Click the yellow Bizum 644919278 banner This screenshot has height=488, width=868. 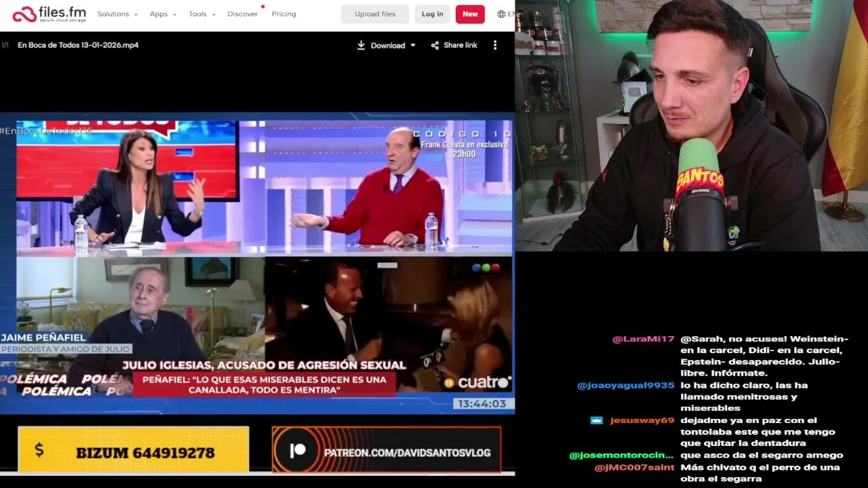tap(134, 449)
